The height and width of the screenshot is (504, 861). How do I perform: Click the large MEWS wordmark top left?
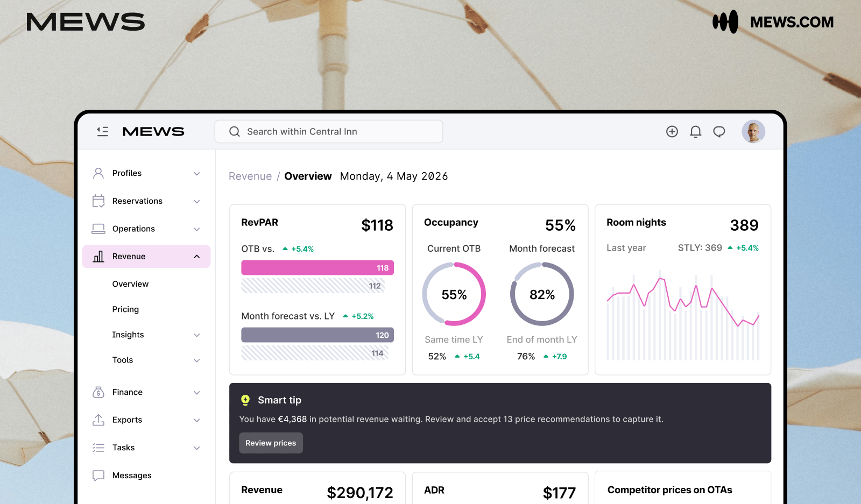click(86, 22)
